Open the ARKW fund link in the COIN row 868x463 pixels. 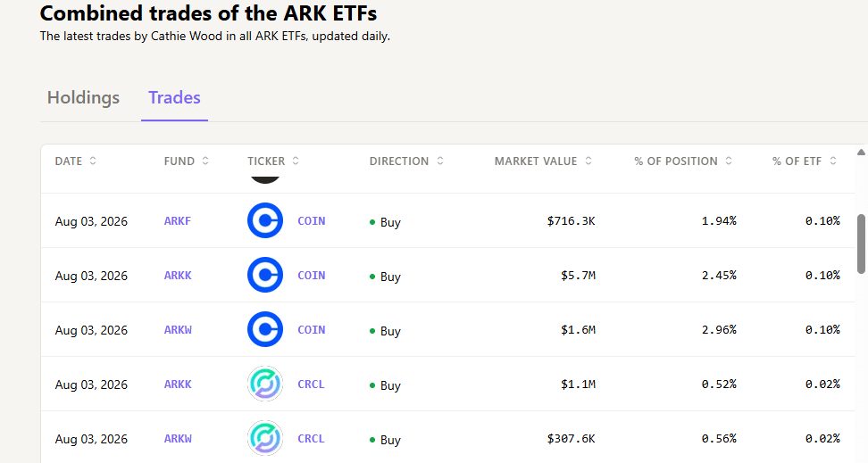178,330
